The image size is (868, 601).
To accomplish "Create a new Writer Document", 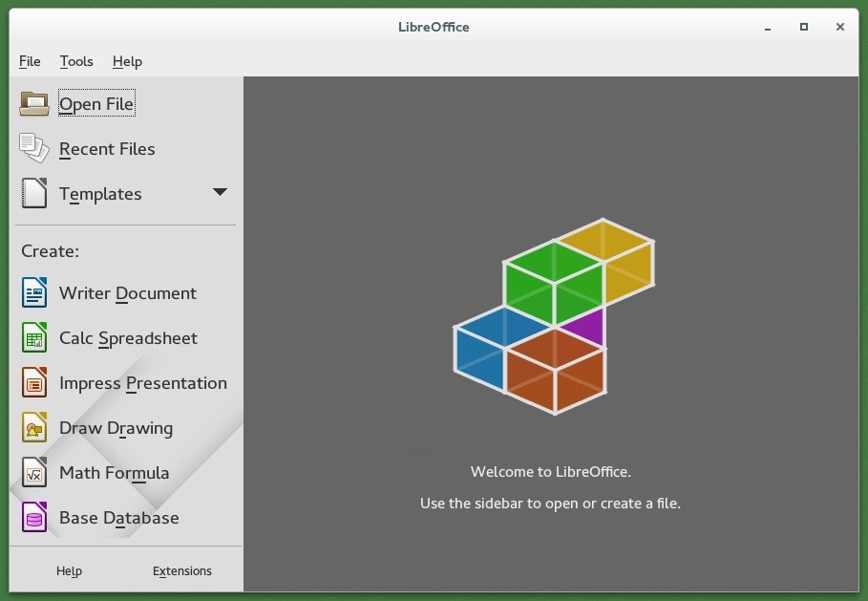I will tap(128, 292).
